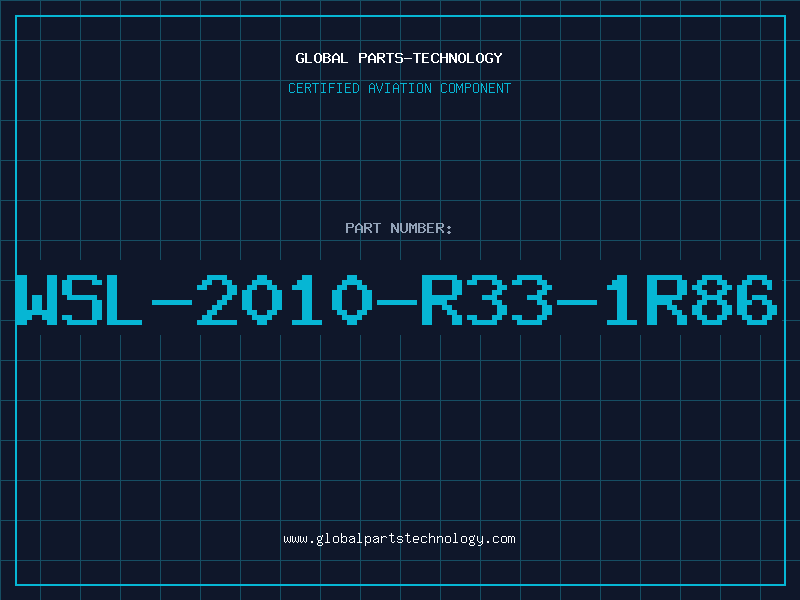The height and width of the screenshot is (600, 800).
Task: Select part number WSL-2010-R33-1R86
Action: 396,300
